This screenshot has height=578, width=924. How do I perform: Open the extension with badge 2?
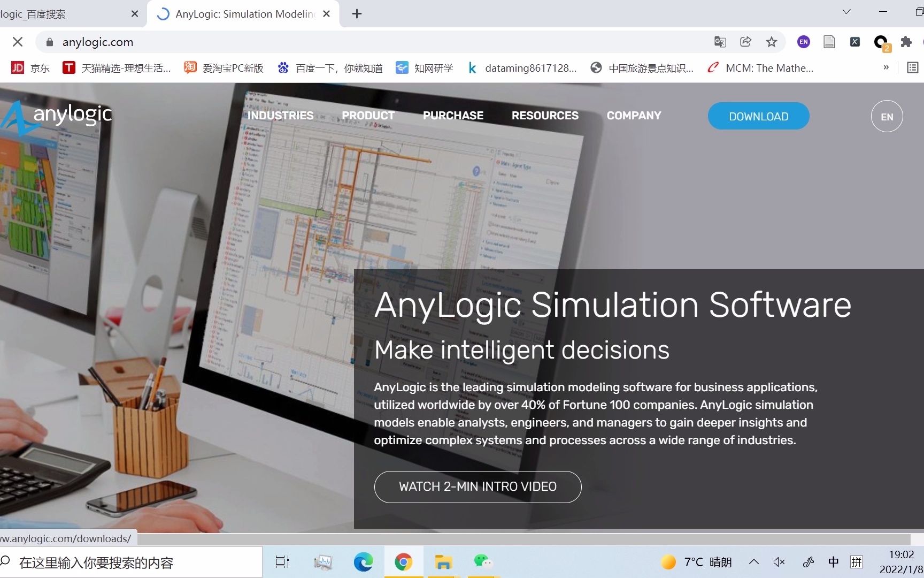coord(881,42)
